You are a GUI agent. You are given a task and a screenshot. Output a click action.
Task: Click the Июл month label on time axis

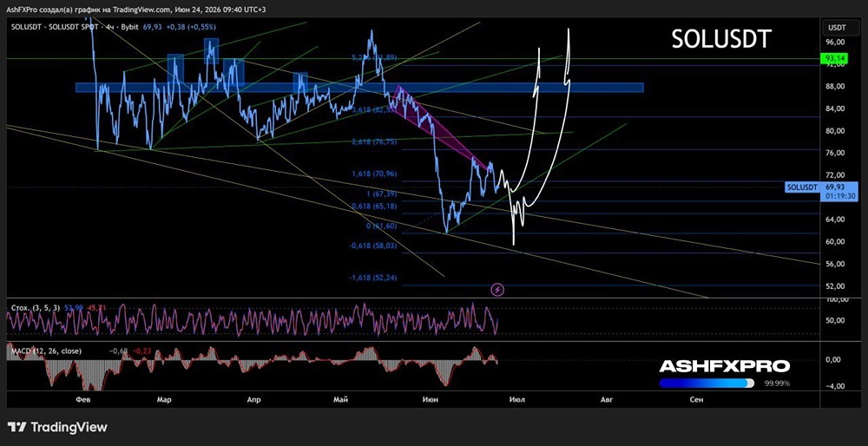coord(518,398)
